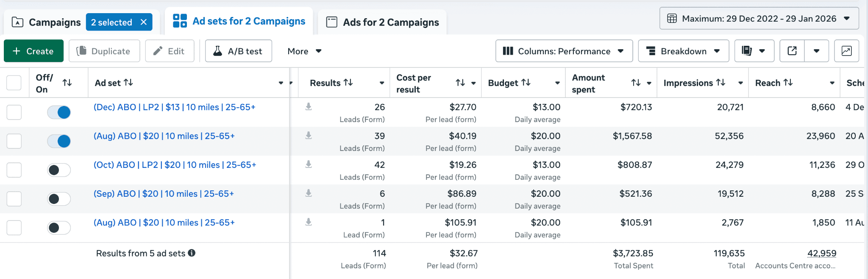Click the total $3,723.85 spent value
The height and width of the screenshot is (279, 868).
coord(633,253)
